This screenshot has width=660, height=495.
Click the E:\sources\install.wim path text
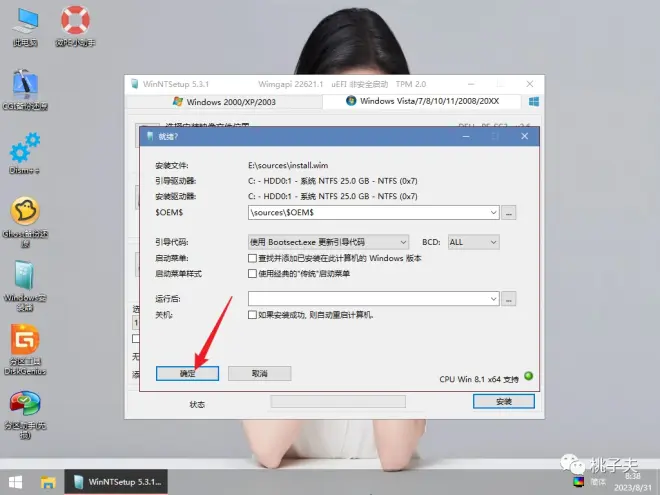coord(288,165)
